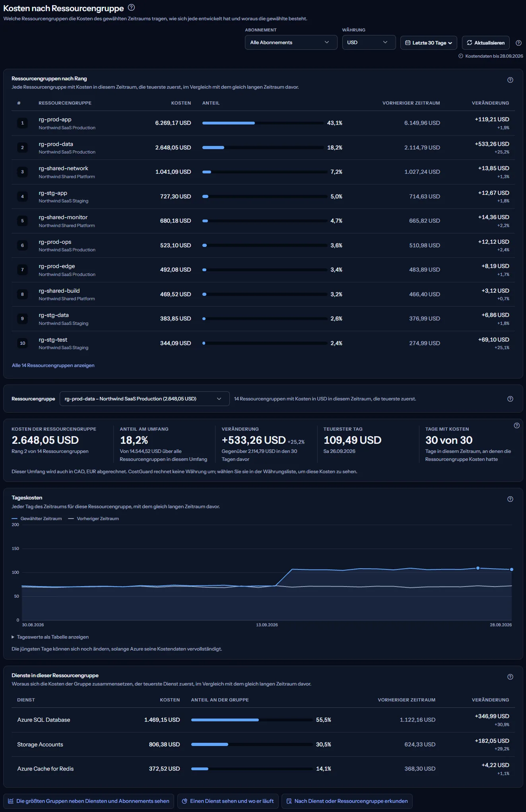Open Nach Dienst oder Ressourcengruppe erkunden

347,801
